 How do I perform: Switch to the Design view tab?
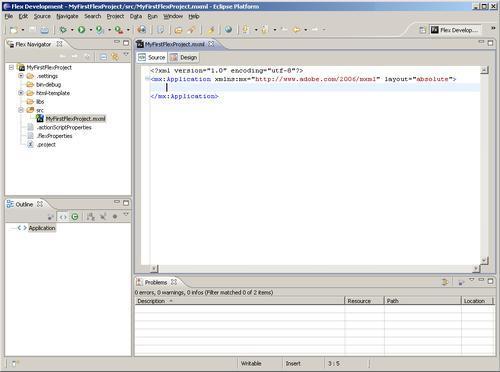pos(184,57)
